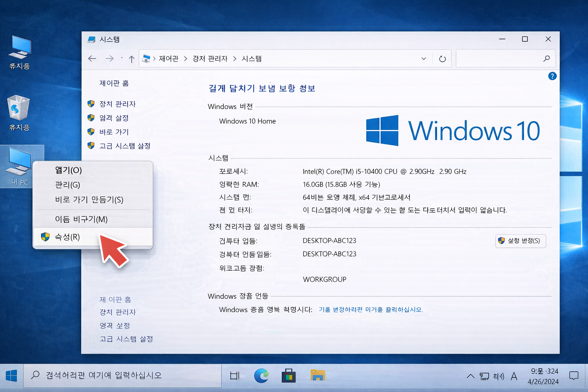Choose 속성(R) in the context menu
The width and height of the screenshot is (588, 392).
click(x=93, y=237)
